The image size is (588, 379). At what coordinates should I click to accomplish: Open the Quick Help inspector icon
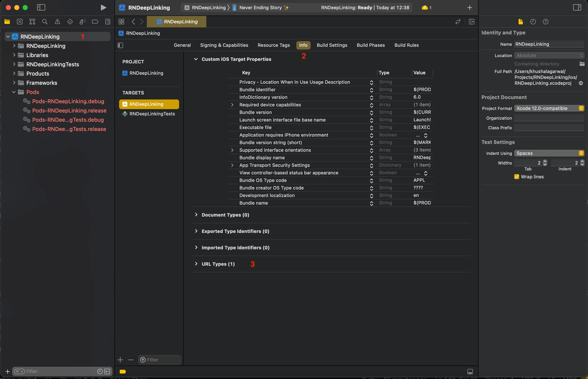tap(545, 22)
